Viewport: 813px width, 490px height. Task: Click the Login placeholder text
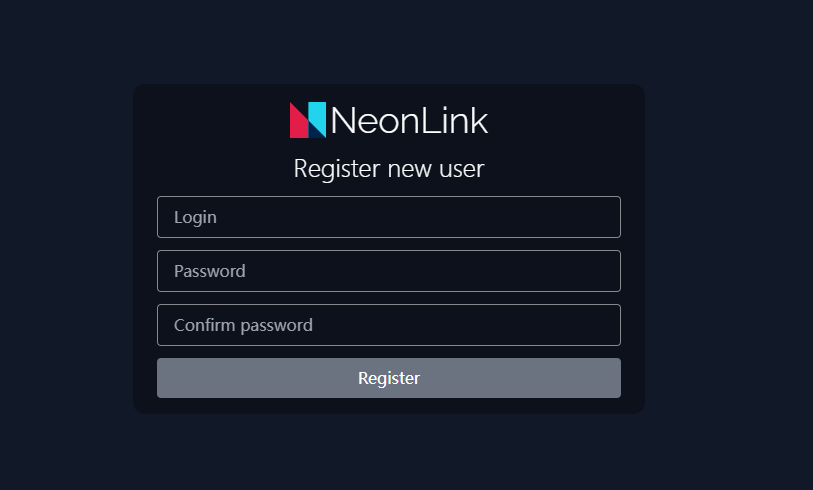[195, 217]
